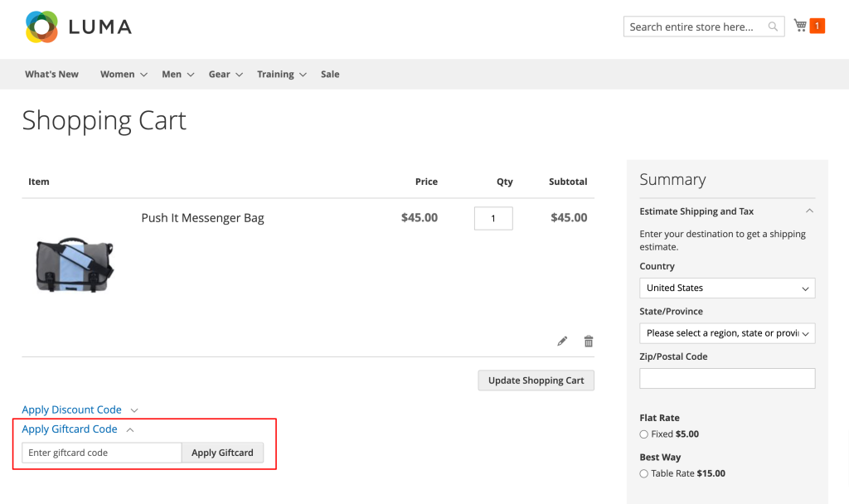Open the mini cart icon
Image resolution: width=849 pixels, height=504 pixels.
(800, 26)
